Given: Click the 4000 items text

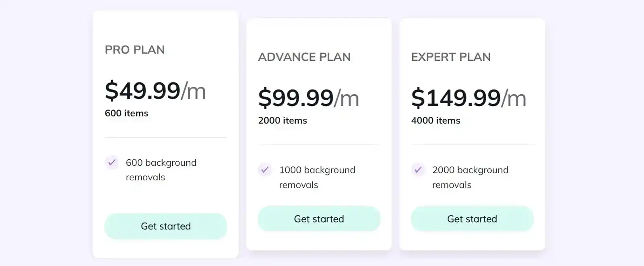Looking at the screenshot, I should pyautogui.click(x=436, y=120).
